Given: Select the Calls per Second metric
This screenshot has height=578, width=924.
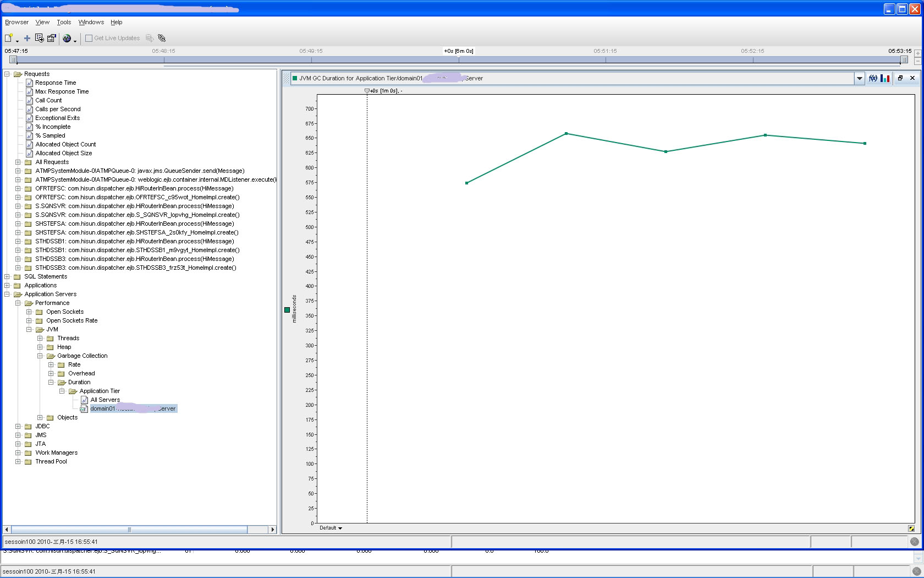Looking at the screenshot, I should (58, 109).
